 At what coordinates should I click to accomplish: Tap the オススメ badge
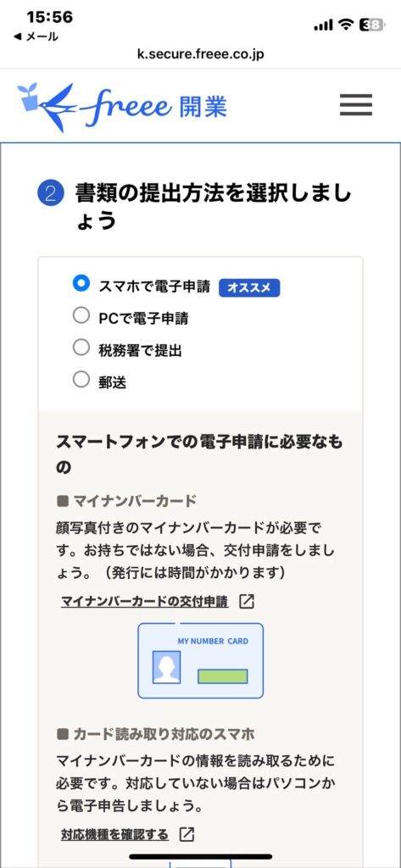(x=249, y=288)
